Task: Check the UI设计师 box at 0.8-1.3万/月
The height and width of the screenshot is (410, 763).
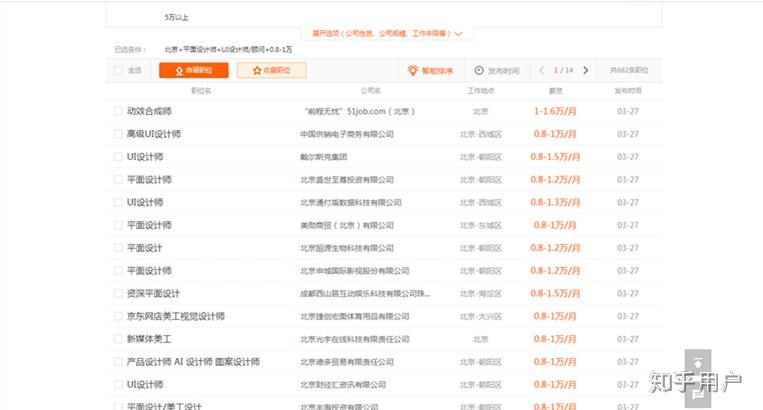Action: click(x=118, y=202)
